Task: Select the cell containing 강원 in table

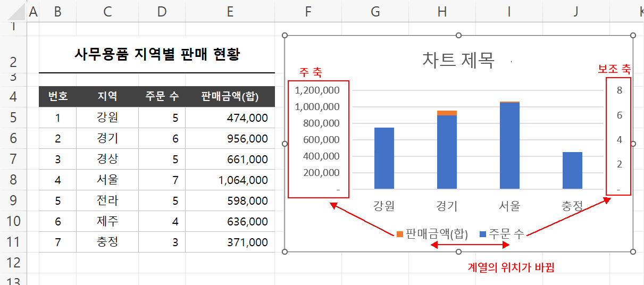Action: pos(107,118)
